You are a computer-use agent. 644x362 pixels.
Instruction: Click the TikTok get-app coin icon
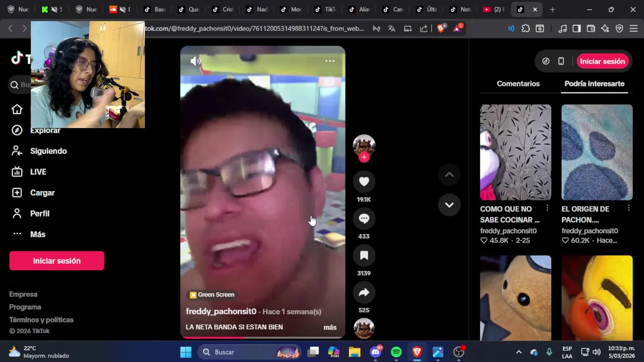(546, 61)
